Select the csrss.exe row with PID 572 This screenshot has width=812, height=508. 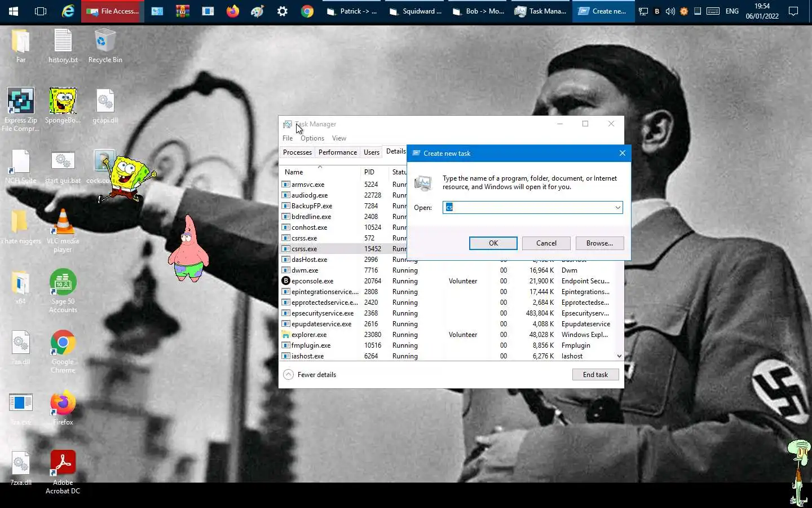click(343, 238)
